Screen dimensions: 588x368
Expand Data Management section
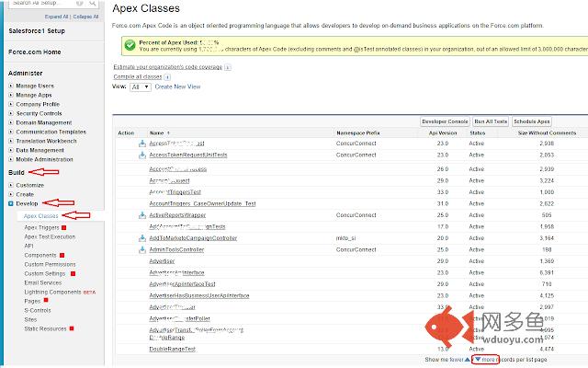click(11, 150)
